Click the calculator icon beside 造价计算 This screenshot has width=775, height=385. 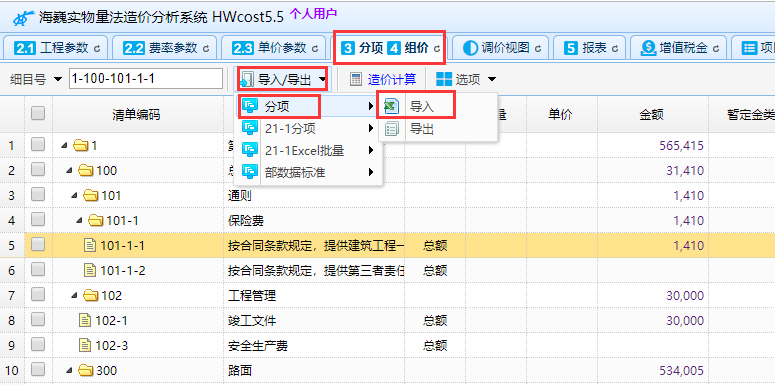pyautogui.click(x=355, y=79)
